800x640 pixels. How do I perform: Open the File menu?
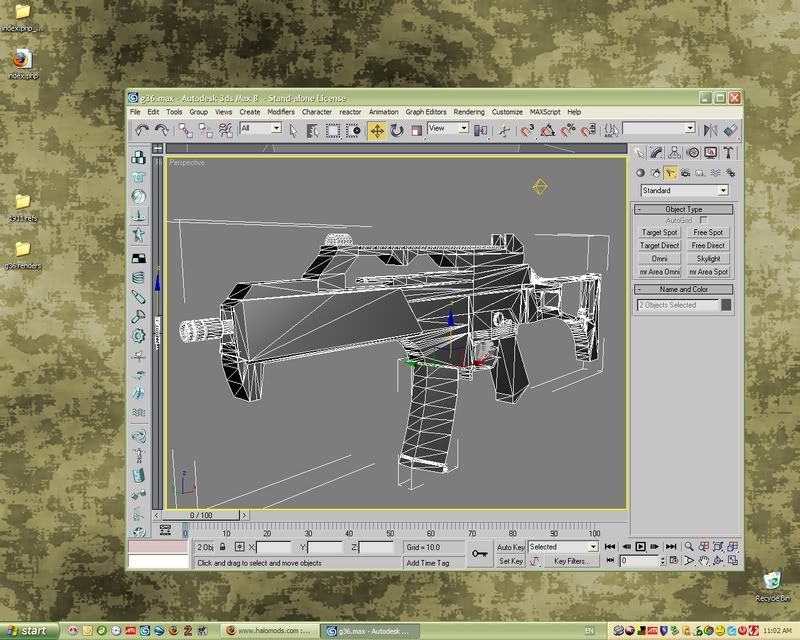pyautogui.click(x=135, y=112)
